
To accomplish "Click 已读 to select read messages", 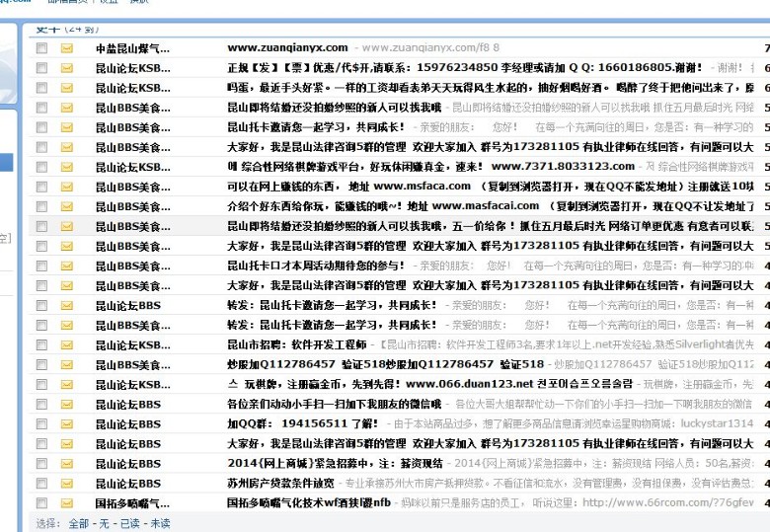I will [129, 523].
